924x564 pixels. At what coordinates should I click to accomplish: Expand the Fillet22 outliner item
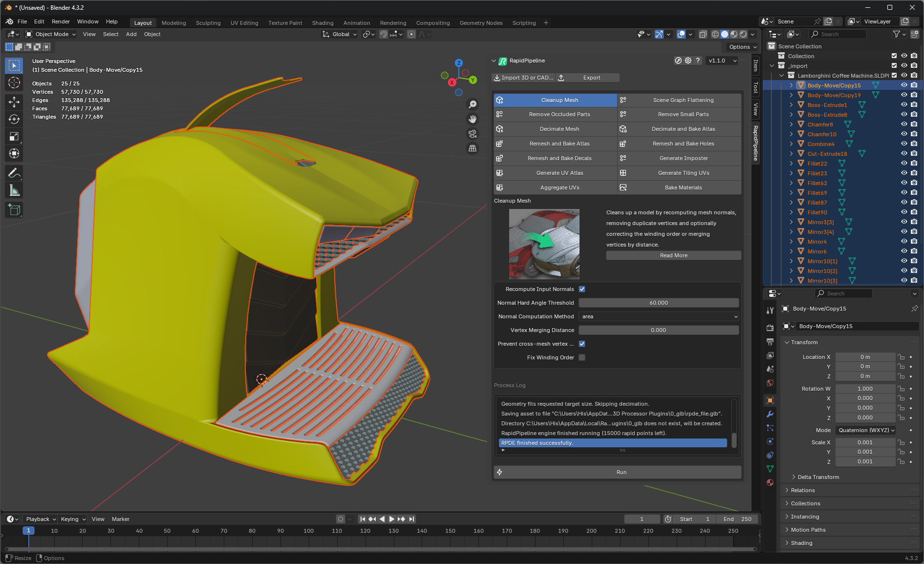tap(792, 164)
